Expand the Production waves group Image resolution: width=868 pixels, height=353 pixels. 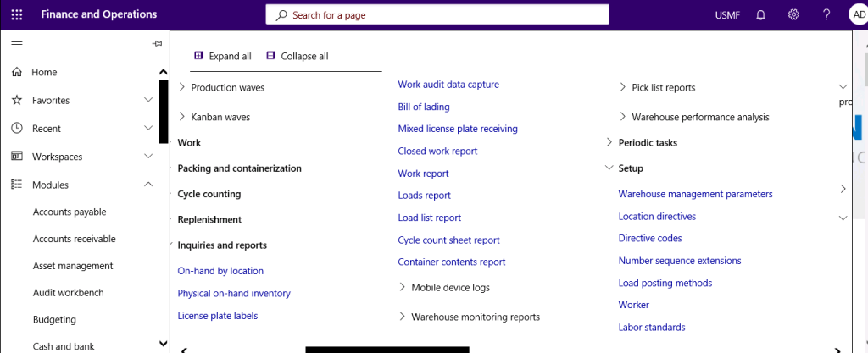(182, 87)
